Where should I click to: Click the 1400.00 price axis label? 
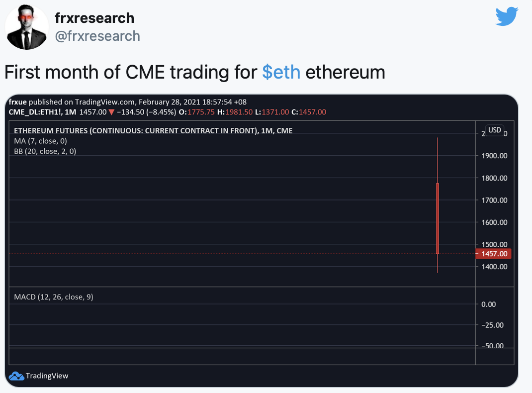494,267
